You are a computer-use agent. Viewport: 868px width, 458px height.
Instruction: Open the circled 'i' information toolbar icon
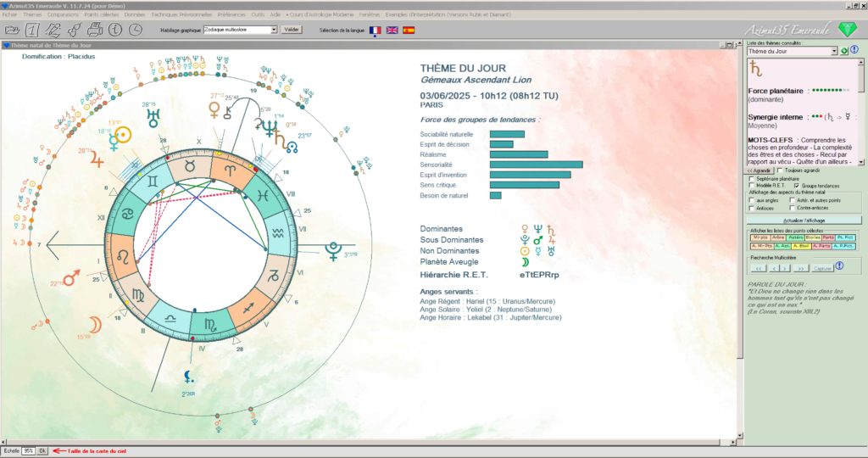click(114, 30)
